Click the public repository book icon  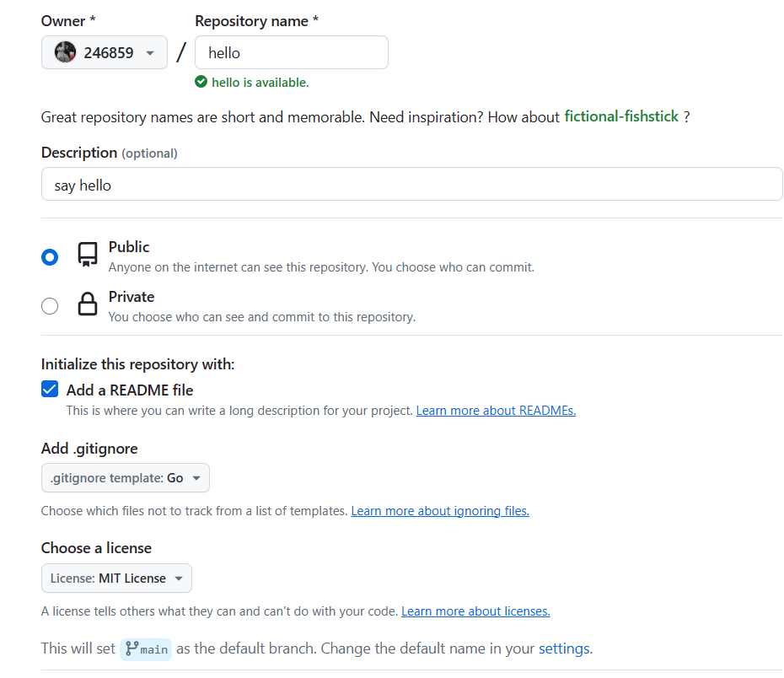click(88, 255)
